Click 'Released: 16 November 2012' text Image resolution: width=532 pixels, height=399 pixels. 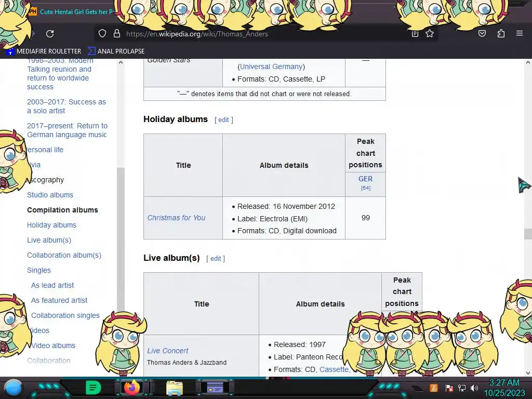tap(286, 206)
